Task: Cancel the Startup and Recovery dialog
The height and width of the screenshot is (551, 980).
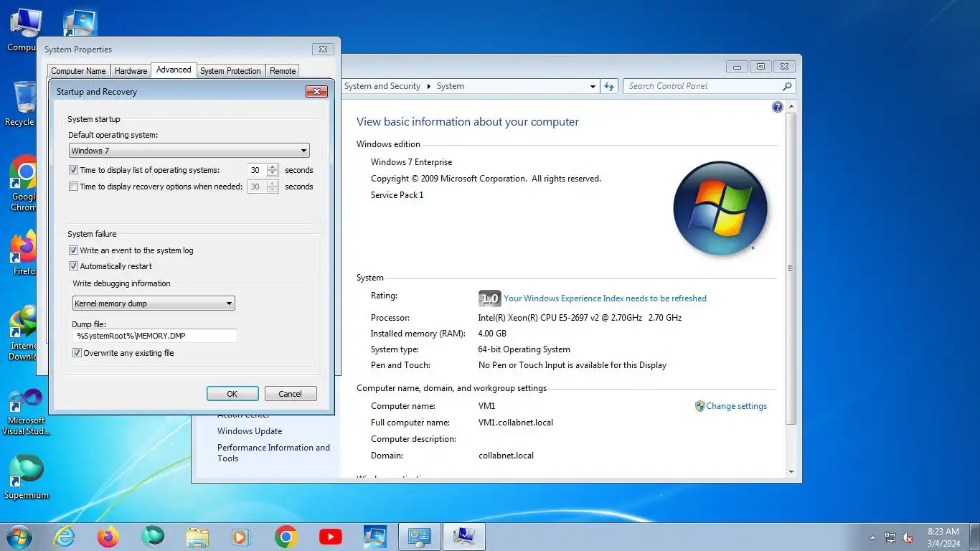Action: click(291, 394)
